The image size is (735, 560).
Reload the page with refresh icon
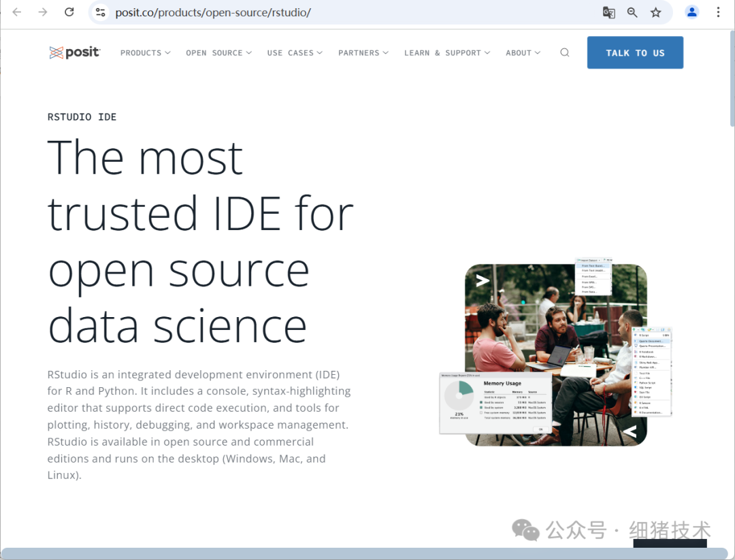(x=69, y=12)
